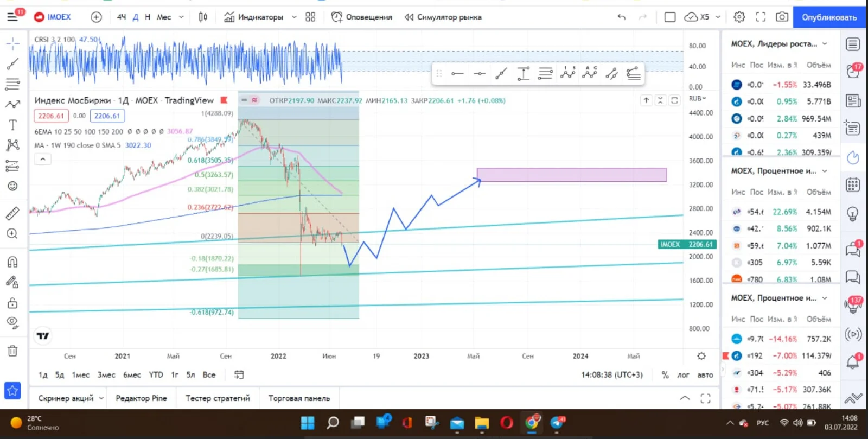Expand the «MOEX, Лидеры роста» list dropdown
This screenshot has height=439, width=868.
pos(825,44)
